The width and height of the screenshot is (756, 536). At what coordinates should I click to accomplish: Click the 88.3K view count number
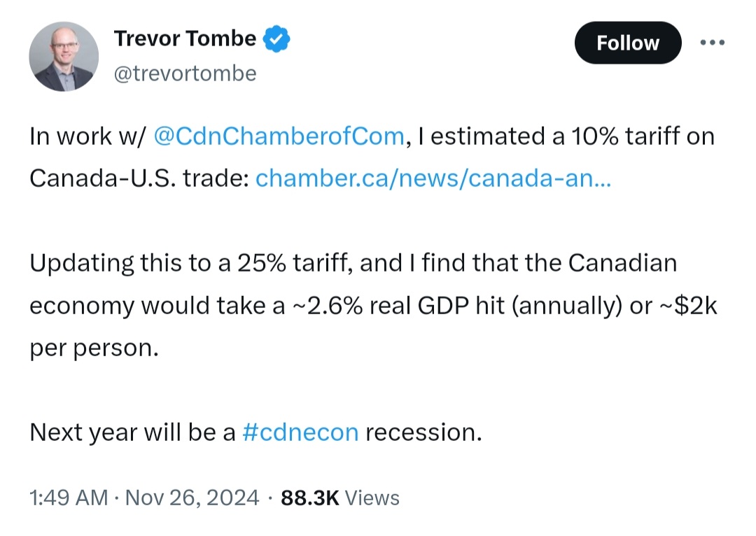tap(310, 498)
